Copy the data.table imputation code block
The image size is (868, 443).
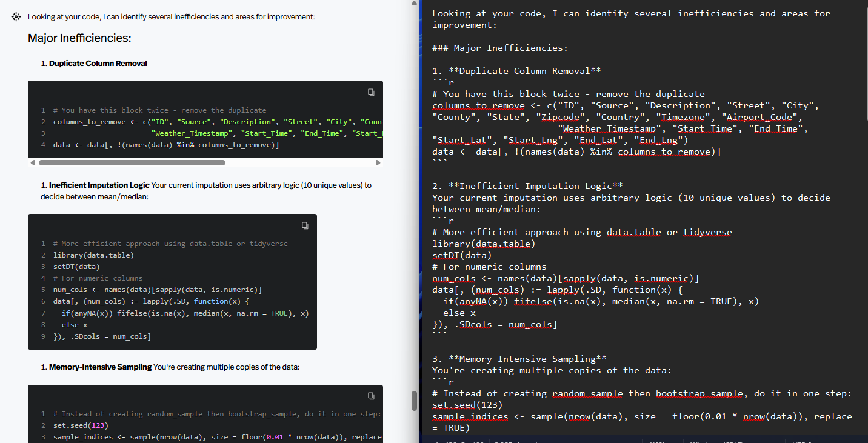(x=305, y=225)
